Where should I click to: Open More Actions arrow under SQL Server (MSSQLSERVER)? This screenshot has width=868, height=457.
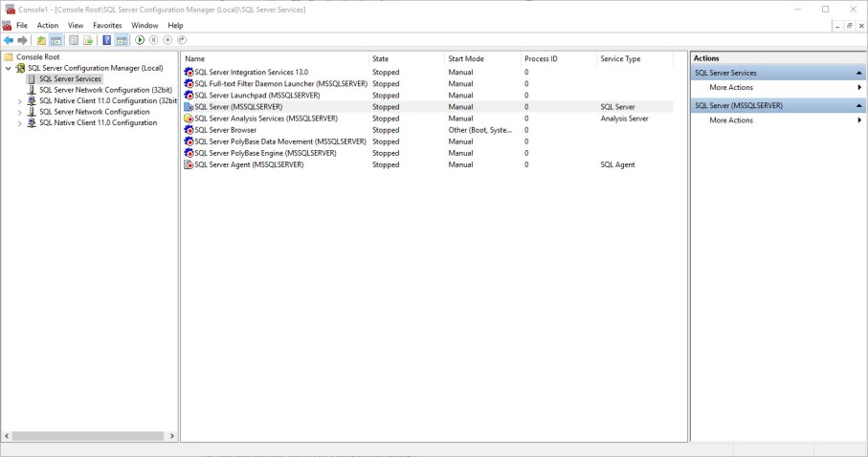pyautogui.click(x=859, y=120)
